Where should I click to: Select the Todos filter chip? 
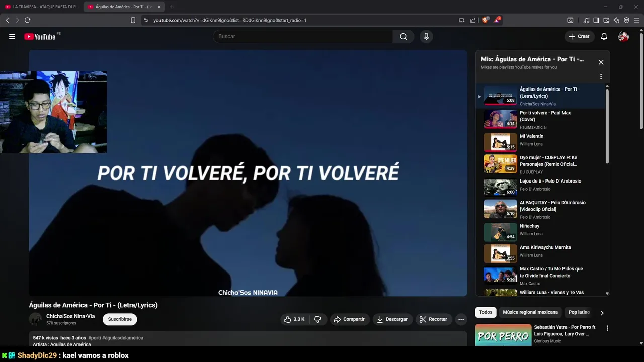(486, 312)
